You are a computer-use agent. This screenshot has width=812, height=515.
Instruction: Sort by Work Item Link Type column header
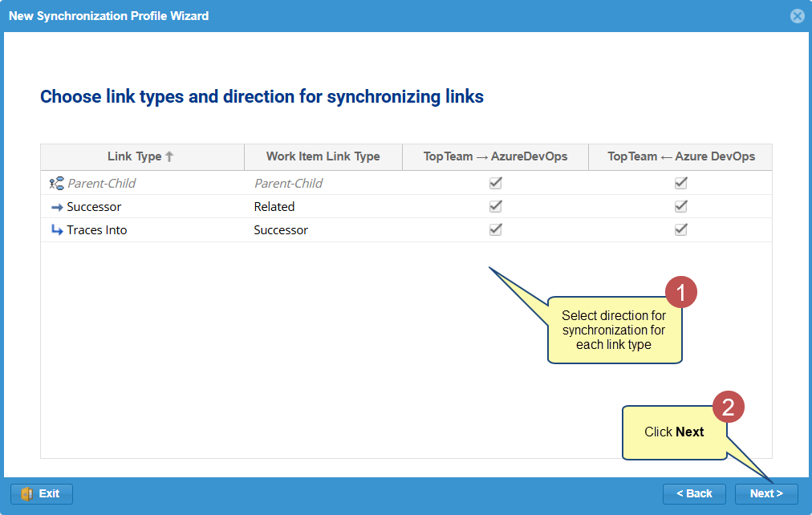coord(323,157)
